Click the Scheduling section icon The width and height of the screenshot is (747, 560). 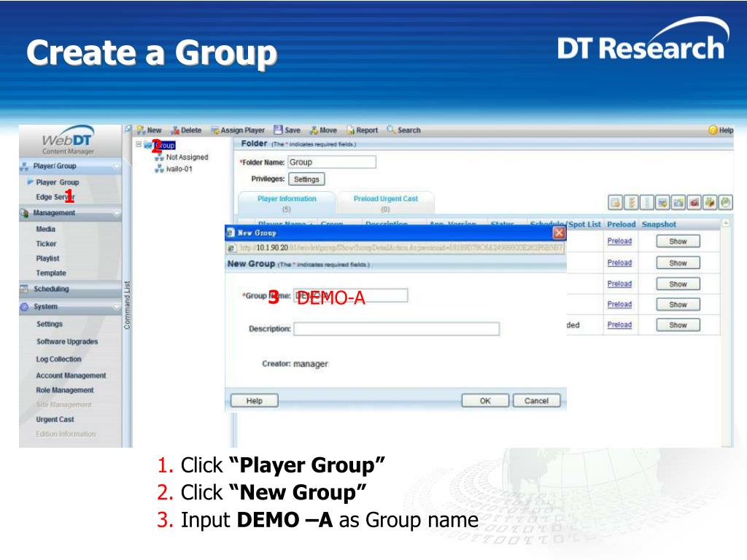coord(24,289)
